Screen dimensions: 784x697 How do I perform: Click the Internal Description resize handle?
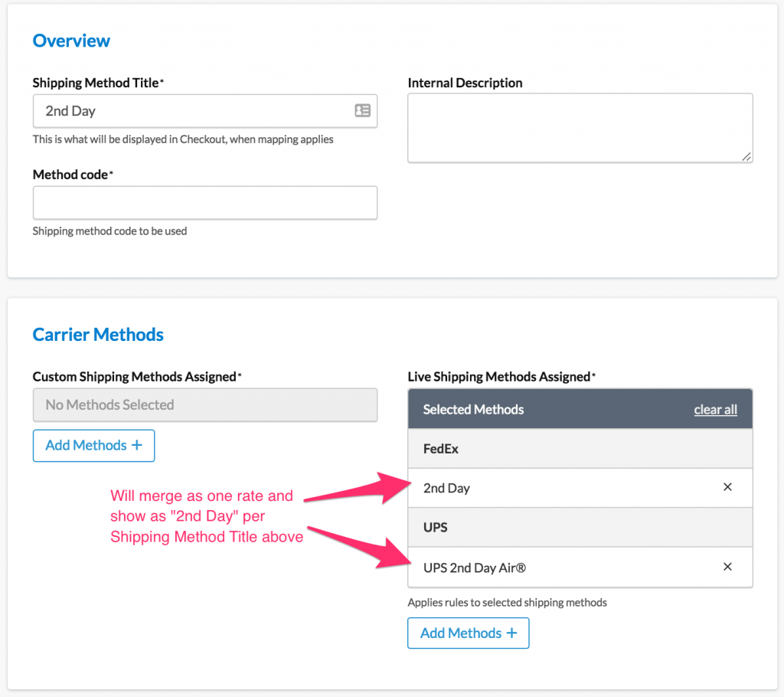pyautogui.click(x=746, y=156)
